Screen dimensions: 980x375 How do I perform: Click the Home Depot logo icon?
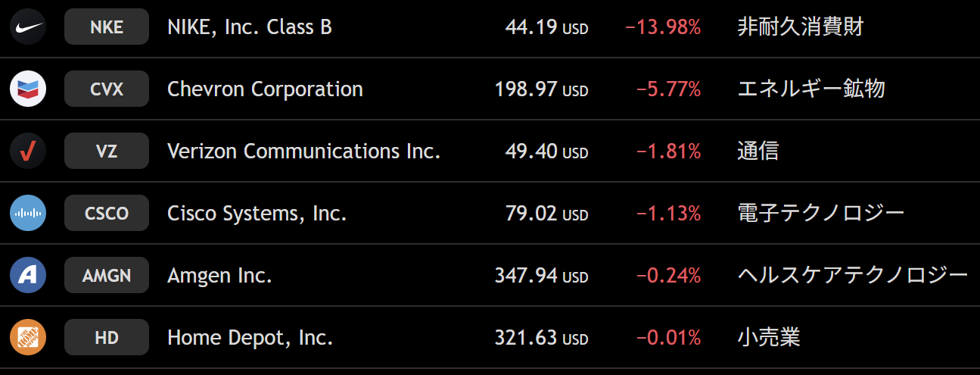tap(28, 338)
